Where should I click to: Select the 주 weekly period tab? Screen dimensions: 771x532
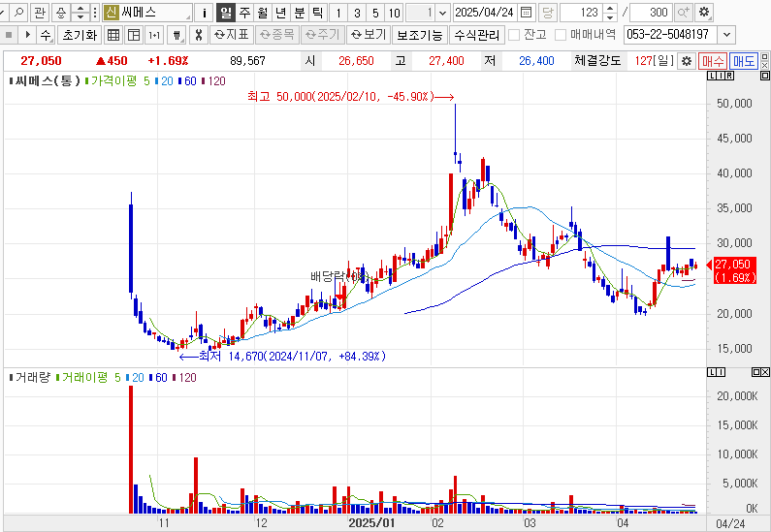pos(244,13)
